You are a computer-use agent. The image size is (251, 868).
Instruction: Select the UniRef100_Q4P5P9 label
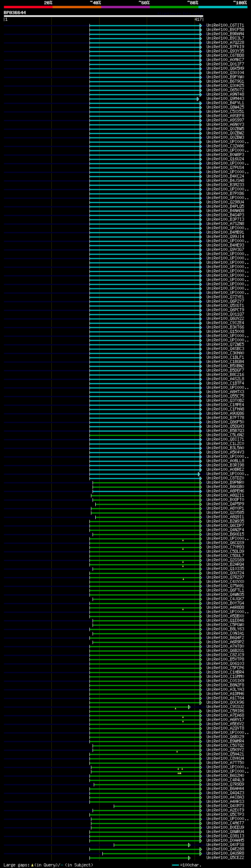point(225,504)
